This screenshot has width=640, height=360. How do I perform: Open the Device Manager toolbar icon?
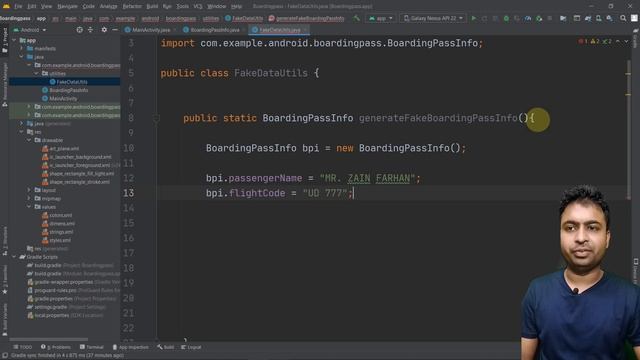pyautogui.click(x=598, y=18)
